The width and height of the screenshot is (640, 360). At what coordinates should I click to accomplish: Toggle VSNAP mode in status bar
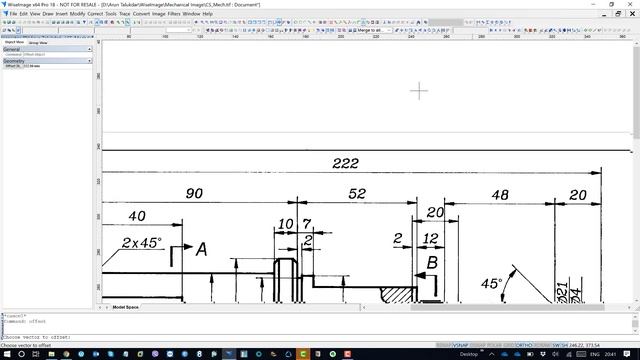point(460,345)
